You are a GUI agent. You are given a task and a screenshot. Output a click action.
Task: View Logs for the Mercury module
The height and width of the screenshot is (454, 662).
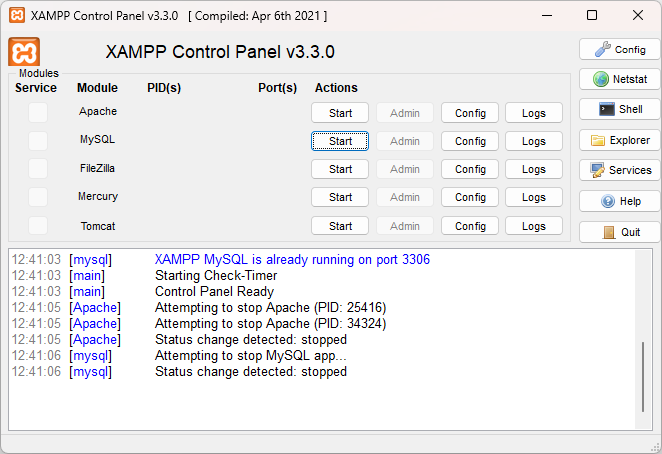pyautogui.click(x=534, y=197)
